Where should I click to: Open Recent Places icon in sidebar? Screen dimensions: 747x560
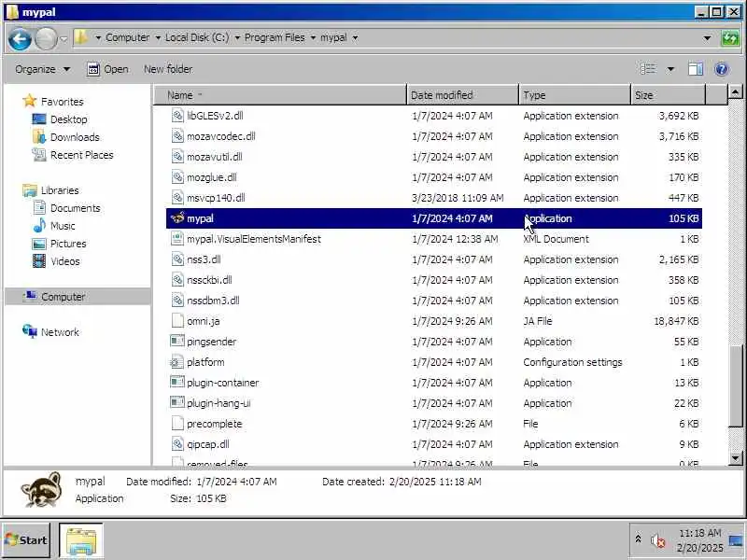coord(39,154)
